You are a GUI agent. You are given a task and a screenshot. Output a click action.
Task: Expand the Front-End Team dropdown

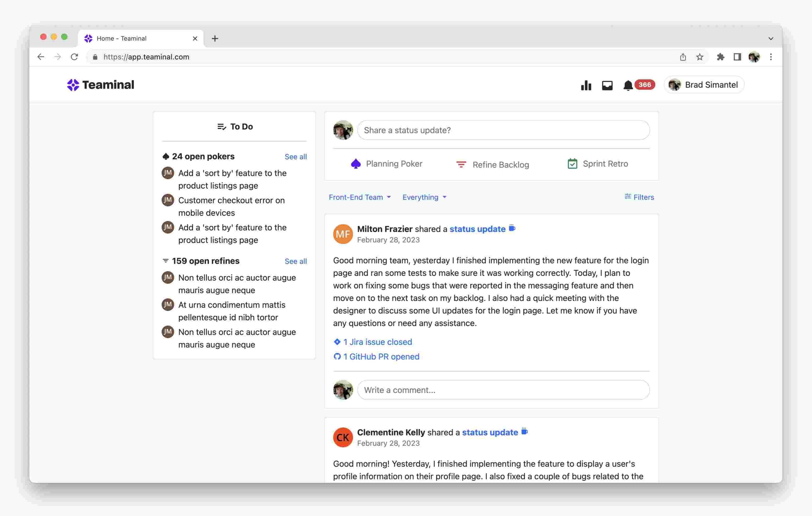click(x=360, y=197)
